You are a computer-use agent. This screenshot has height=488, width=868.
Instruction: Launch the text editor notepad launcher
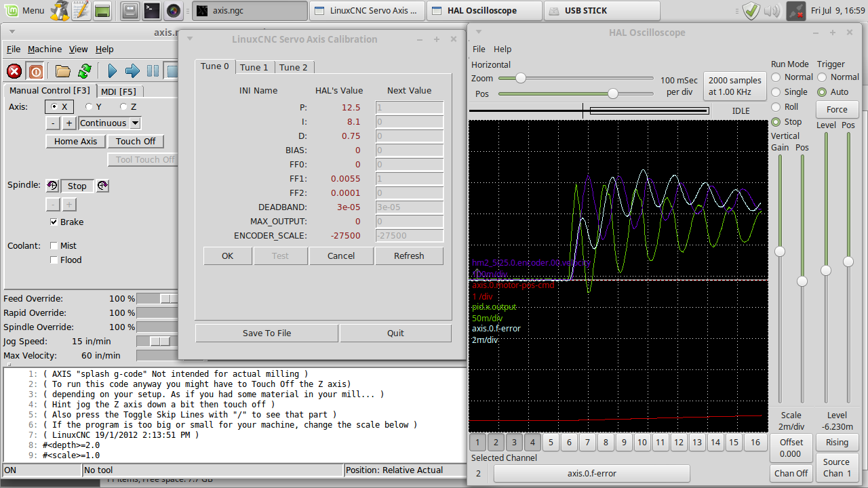pyautogui.click(x=81, y=10)
